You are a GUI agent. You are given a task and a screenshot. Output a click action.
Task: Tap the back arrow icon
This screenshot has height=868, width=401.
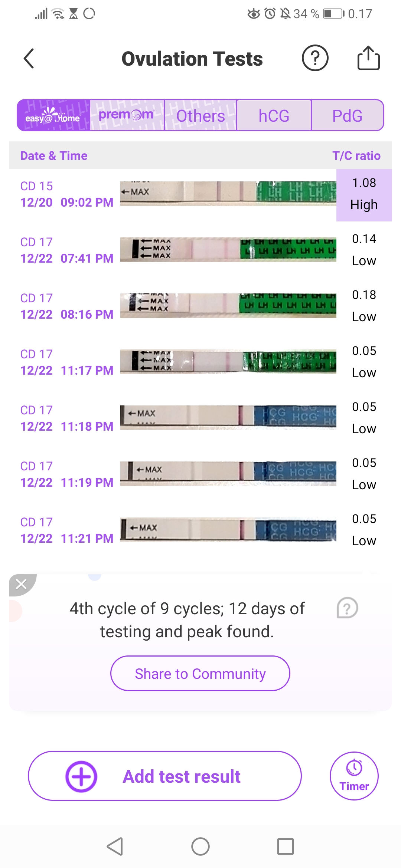click(29, 59)
